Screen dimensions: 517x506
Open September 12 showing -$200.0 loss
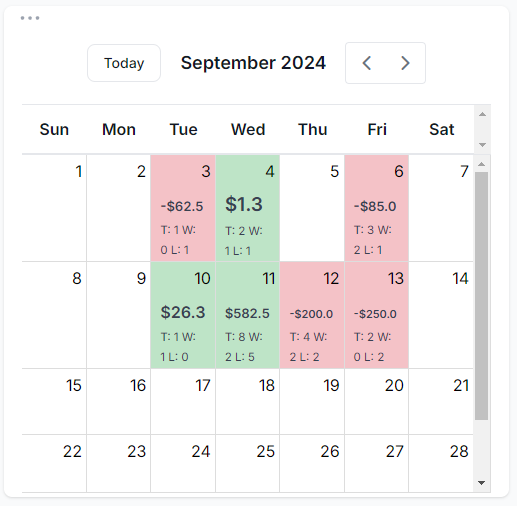(x=312, y=315)
